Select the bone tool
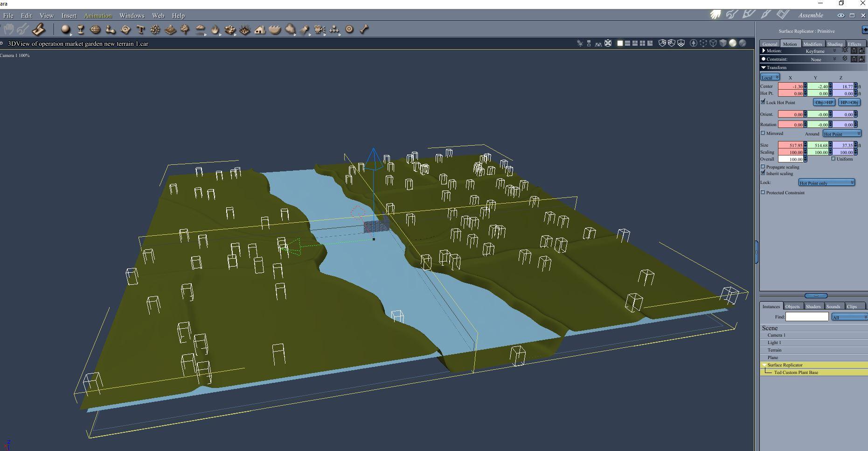 tap(364, 29)
